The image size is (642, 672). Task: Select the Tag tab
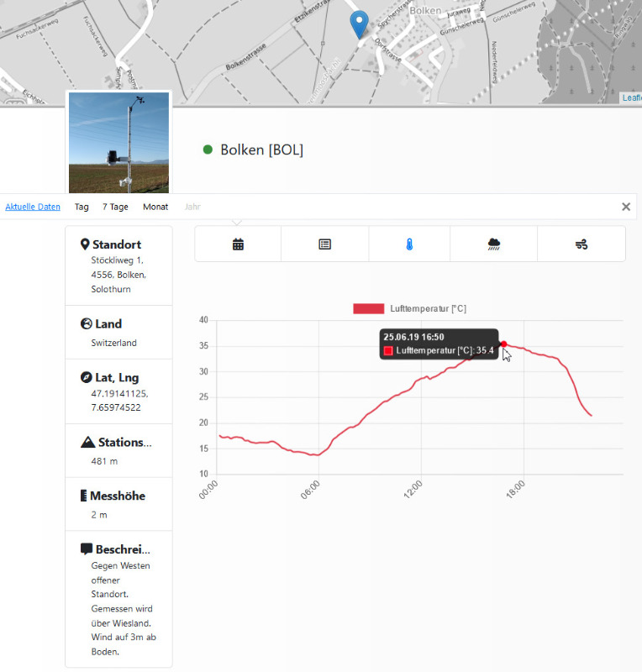pyautogui.click(x=82, y=207)
